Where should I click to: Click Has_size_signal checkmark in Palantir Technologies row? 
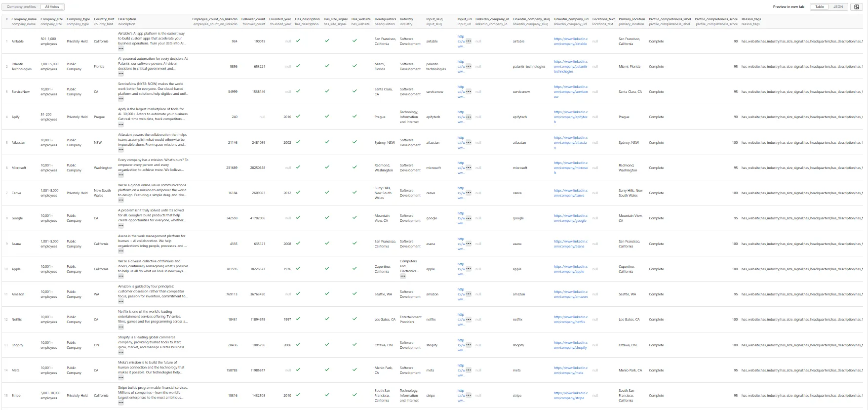(327, 66)
